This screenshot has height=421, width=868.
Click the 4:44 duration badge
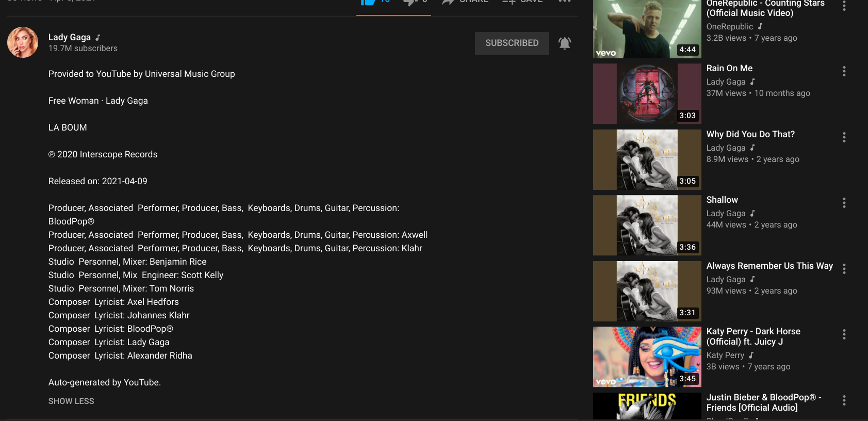pyautogui.click(x=687, y=50)
